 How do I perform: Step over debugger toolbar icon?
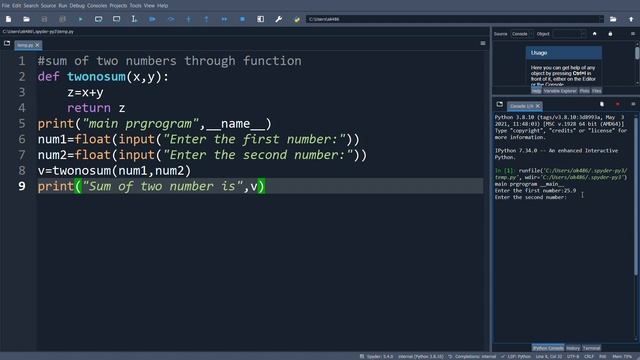point(171,19)
